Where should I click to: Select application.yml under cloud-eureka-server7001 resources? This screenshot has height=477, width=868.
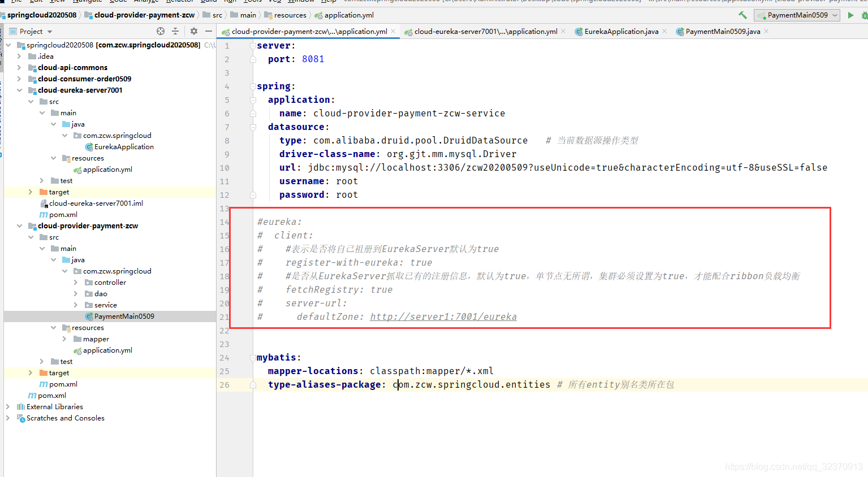tap(107, 170)
